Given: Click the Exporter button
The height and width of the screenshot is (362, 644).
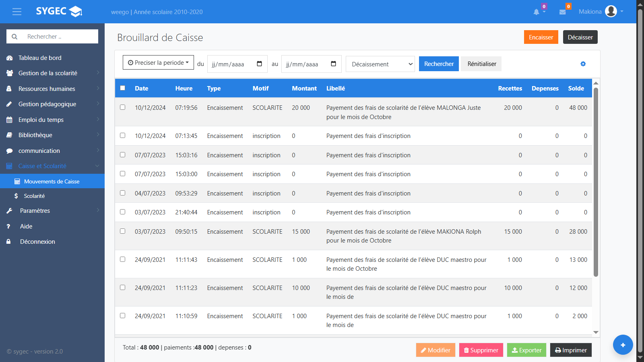Looking at the screenshot, I should point(526,350).
